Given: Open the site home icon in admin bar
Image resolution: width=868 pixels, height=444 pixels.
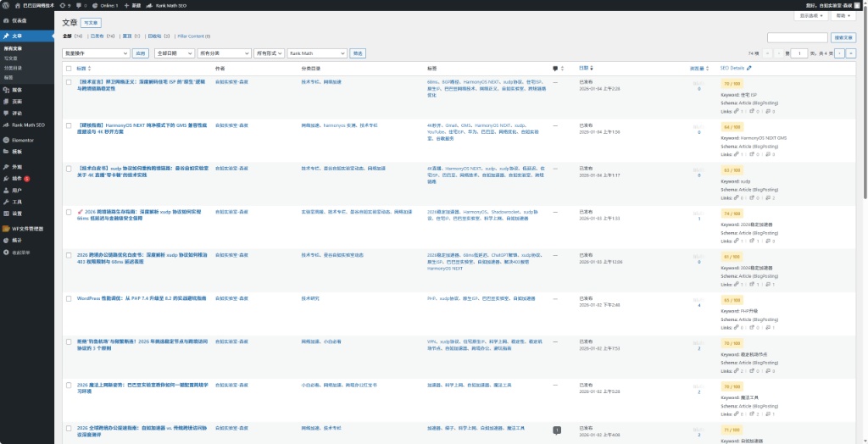Looking at the screenshot, I should point(19,5).
